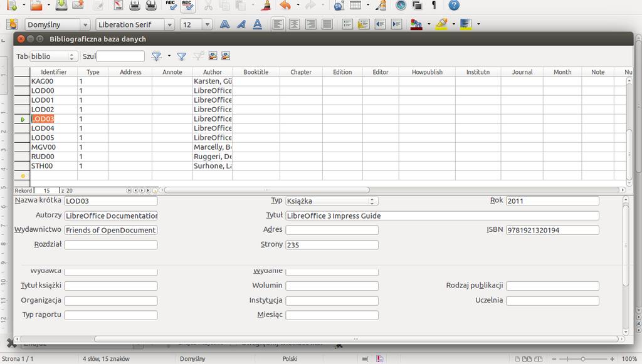Click the Decrease indent icon
The image size is (642, 364).
pyautogui.click(x=380, y=24)
